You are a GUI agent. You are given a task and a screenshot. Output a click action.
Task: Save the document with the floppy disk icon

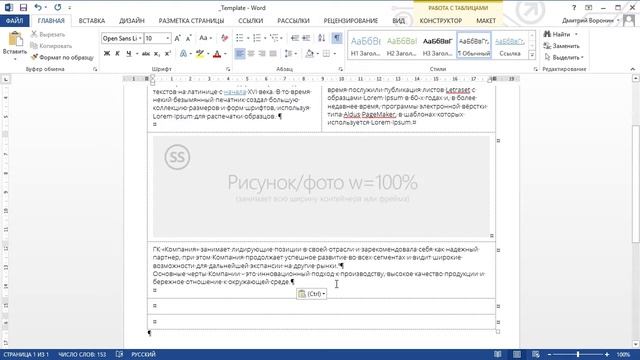click(x=23, y=7)
